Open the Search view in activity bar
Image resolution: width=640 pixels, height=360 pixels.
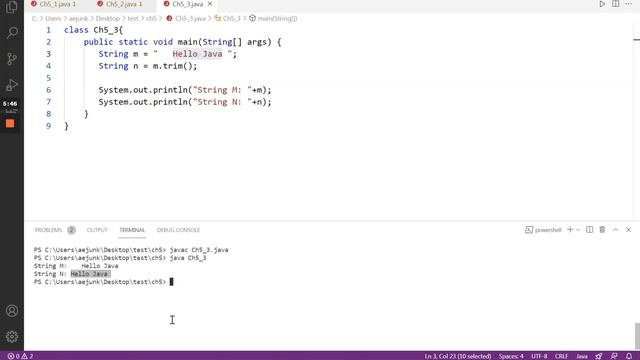[12, 33]
